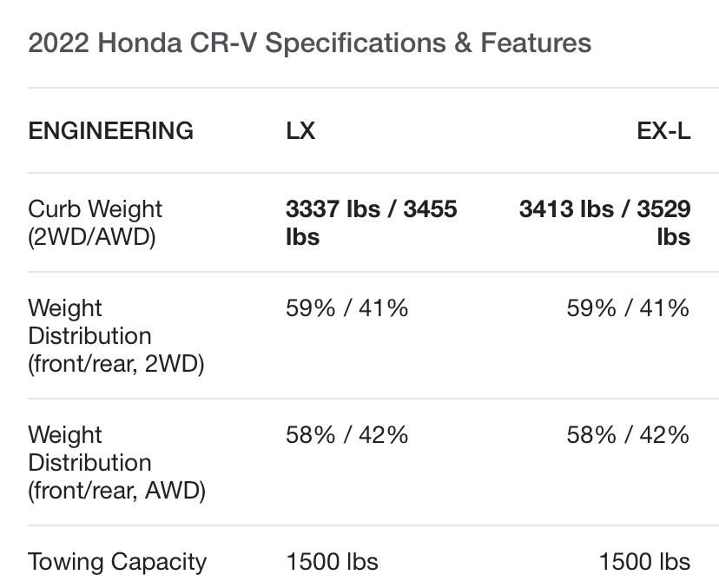Click the EX-L AWD curb weight 3529
Viewport: 719px width, 588px height.
click(x=664, y=209)
